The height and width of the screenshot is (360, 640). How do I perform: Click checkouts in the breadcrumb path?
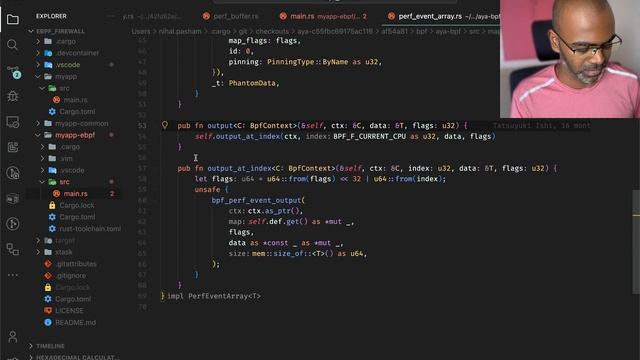click(272, 31)
